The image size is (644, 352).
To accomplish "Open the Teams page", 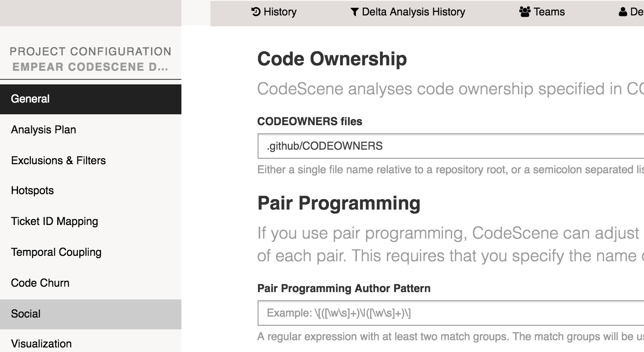I will coord(548,12).
